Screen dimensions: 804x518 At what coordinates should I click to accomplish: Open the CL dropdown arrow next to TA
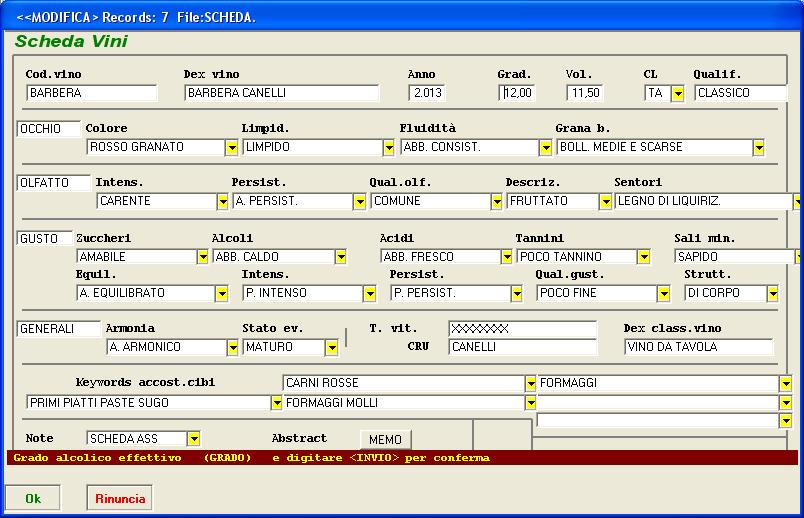[677, 93]
